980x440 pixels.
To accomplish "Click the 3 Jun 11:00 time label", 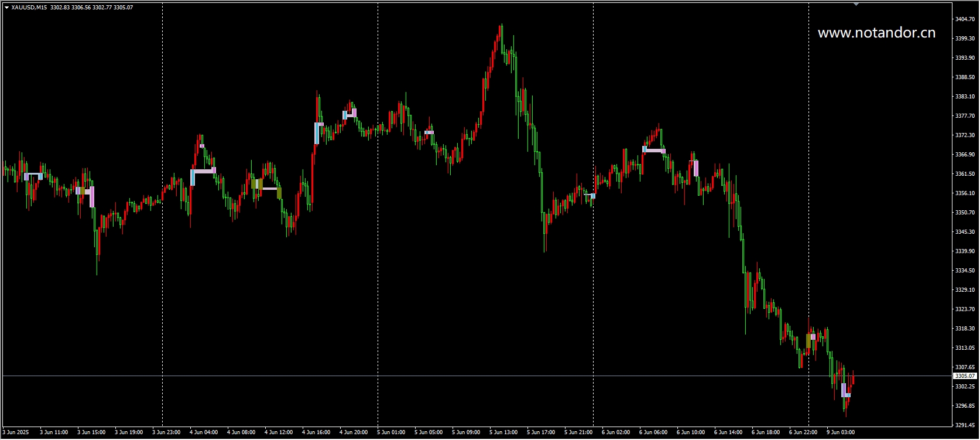I will pos(54,432).
